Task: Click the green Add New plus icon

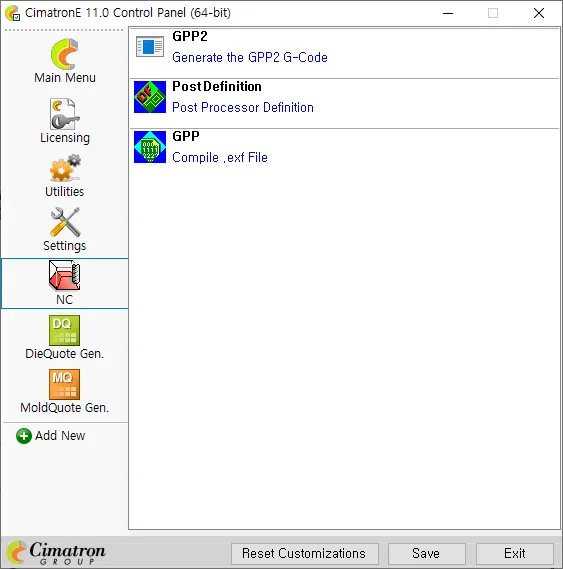Action: pos(24,436)
